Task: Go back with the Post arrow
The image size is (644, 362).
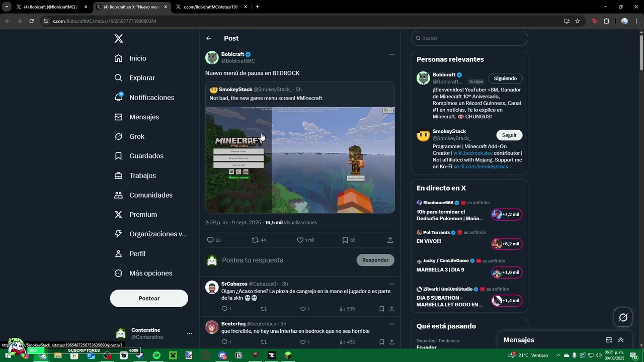Action: point(209,38)
